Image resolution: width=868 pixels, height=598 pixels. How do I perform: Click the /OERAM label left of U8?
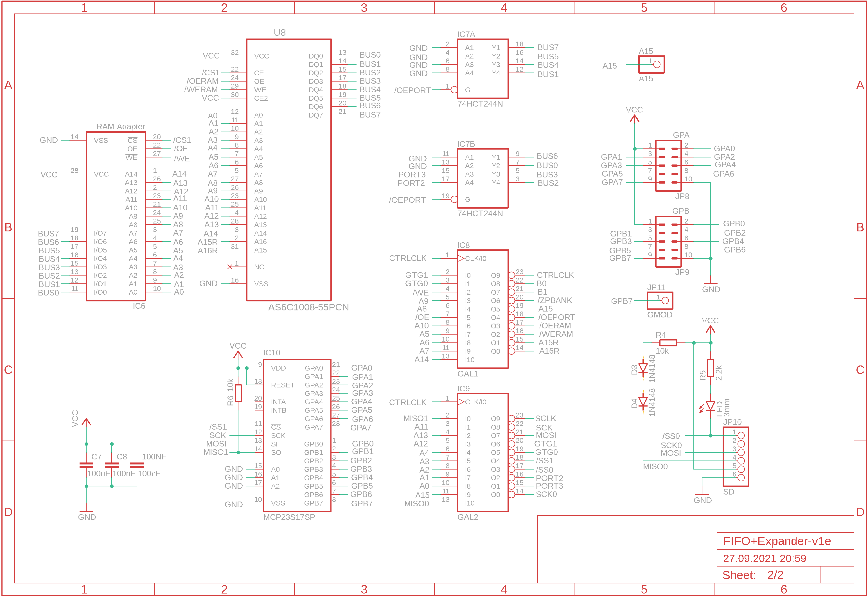[x=203, y=81]
